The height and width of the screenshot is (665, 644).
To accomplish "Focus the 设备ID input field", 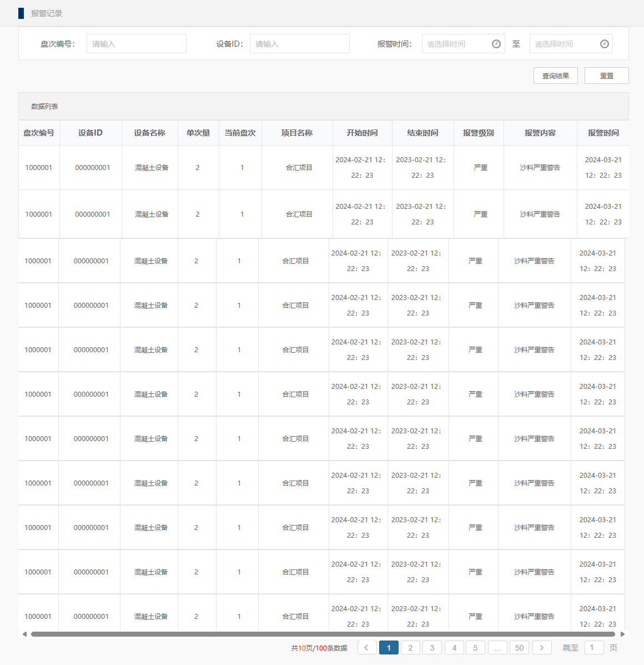I will 299,44.
